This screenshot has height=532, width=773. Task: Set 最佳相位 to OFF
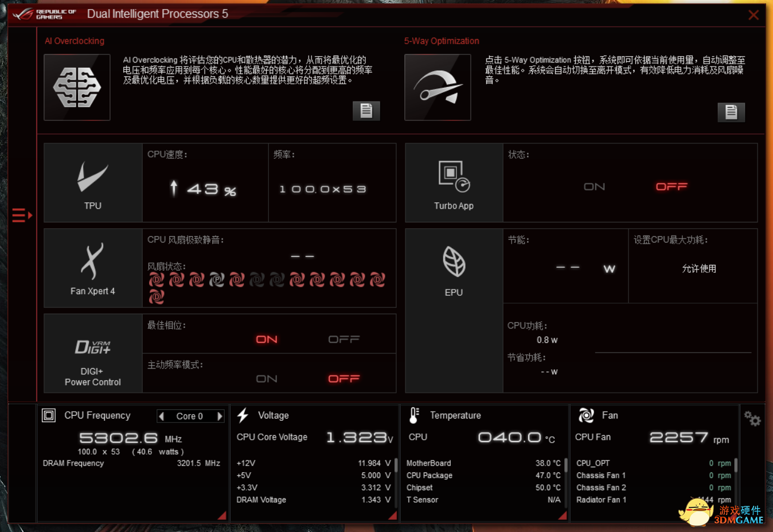[x=344, y=339]
